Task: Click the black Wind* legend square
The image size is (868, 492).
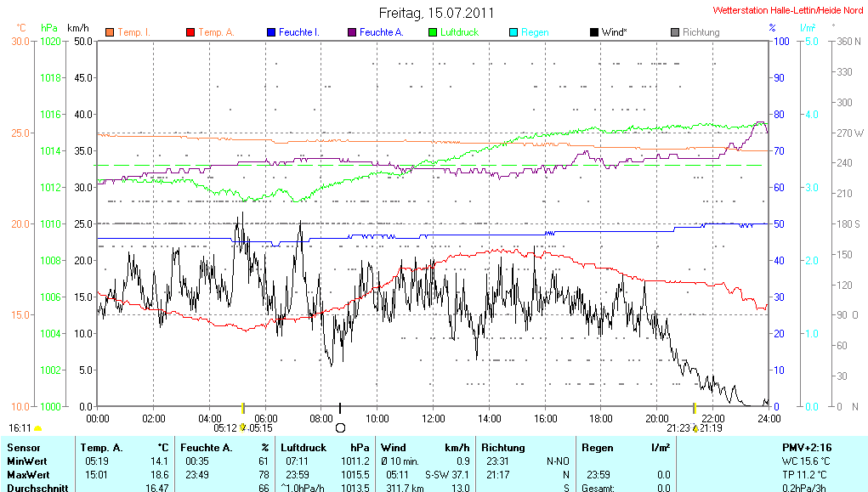Action: pos(594,32)
